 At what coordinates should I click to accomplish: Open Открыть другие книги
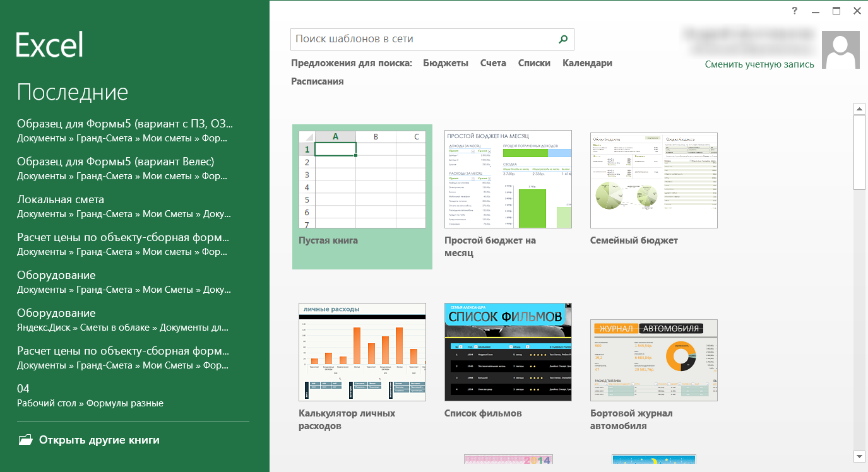(x=99, y=440)
